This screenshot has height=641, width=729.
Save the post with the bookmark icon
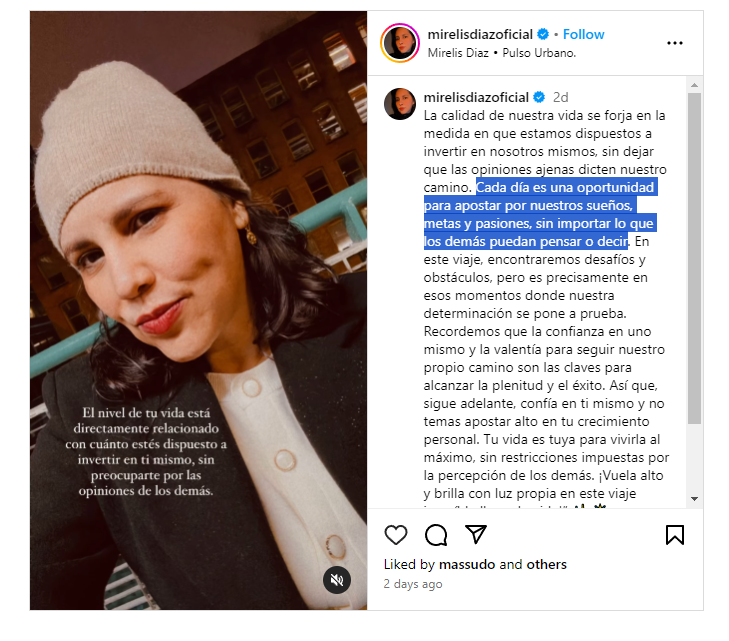pos(675,535)
